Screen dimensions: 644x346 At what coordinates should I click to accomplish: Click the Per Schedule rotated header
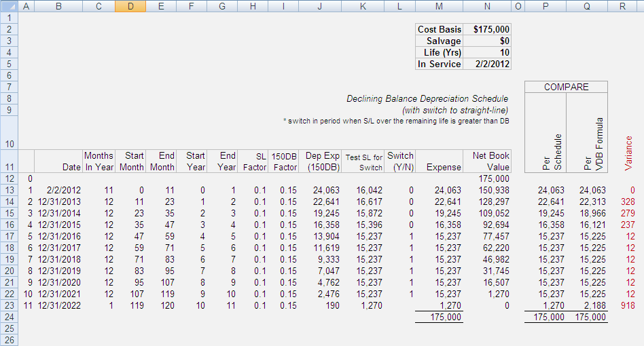[552, 152]
